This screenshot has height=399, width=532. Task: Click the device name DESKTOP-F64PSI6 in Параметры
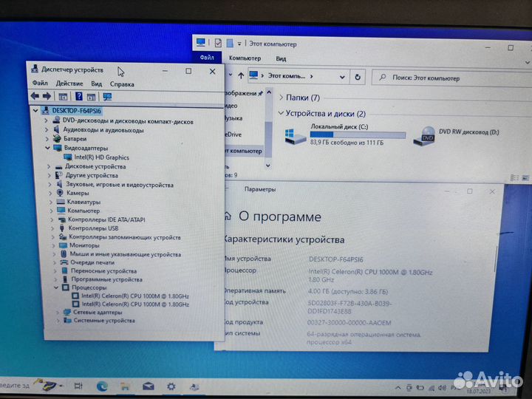pos(336,259)
